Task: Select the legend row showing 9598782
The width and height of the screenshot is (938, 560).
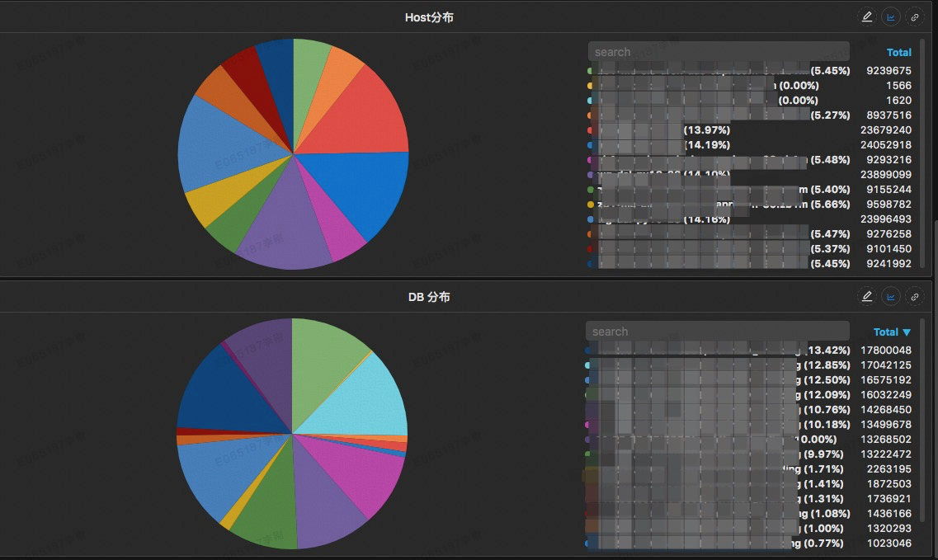Action: 750,204
